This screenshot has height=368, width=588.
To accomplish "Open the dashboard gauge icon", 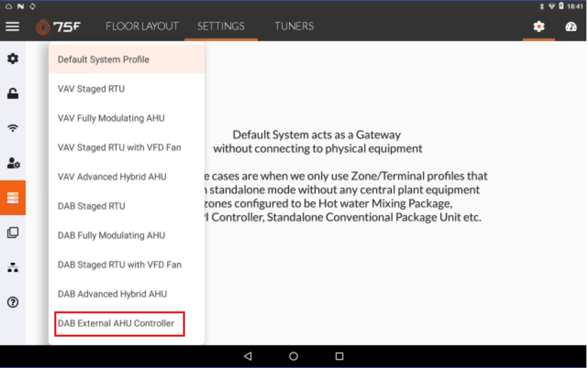I will (571, 27).
